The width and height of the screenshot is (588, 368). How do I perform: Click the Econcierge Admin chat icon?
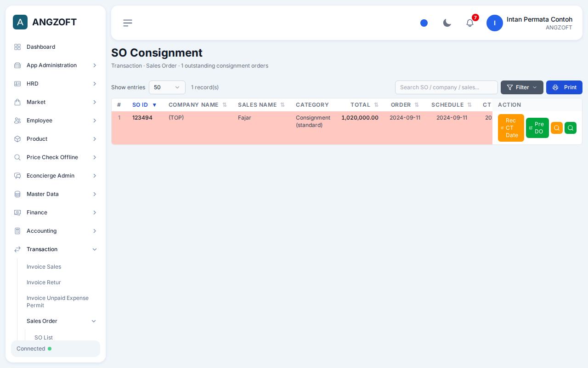click(17, 176)
